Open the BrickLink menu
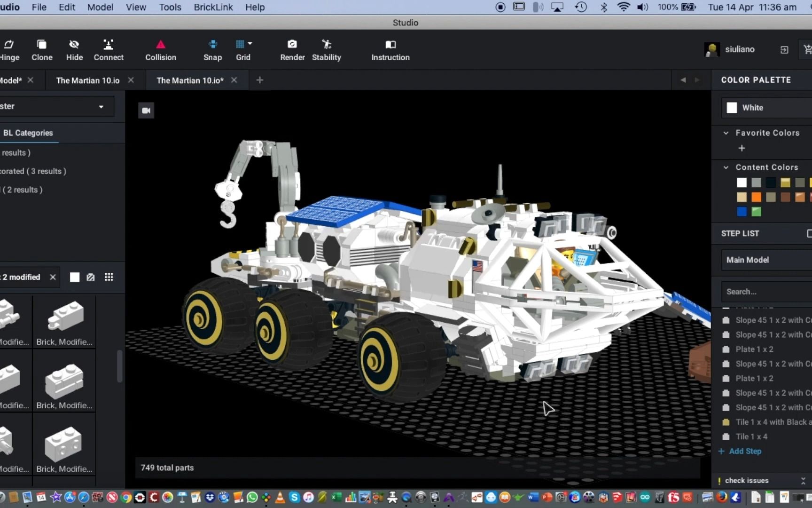Image resolution: width=812 pixels, height=508 pixels. coord(213,7)
